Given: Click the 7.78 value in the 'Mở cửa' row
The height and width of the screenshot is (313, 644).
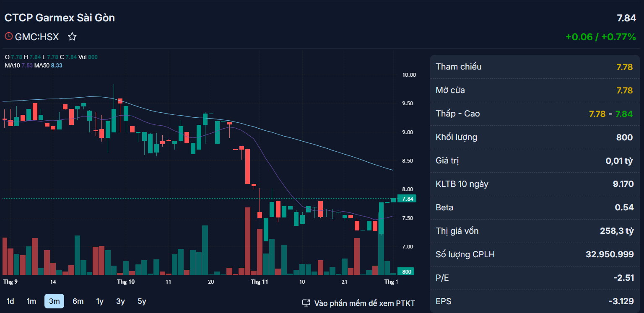Looking at the screenshot, I should pos(624,90).
